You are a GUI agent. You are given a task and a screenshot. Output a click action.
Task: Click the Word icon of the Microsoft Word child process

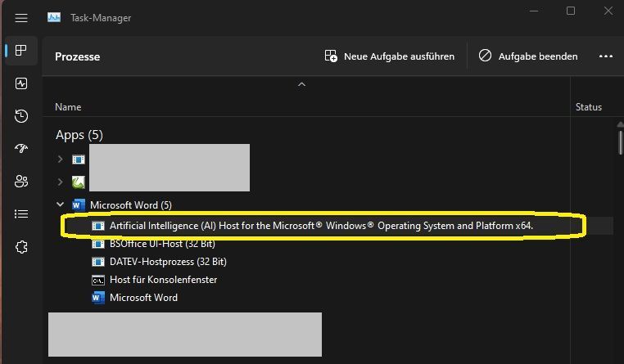[98, 298]
